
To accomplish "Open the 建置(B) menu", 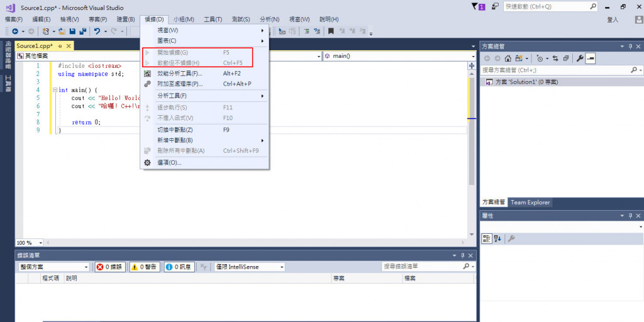I will pyautogui.click(x=126, y=19).
